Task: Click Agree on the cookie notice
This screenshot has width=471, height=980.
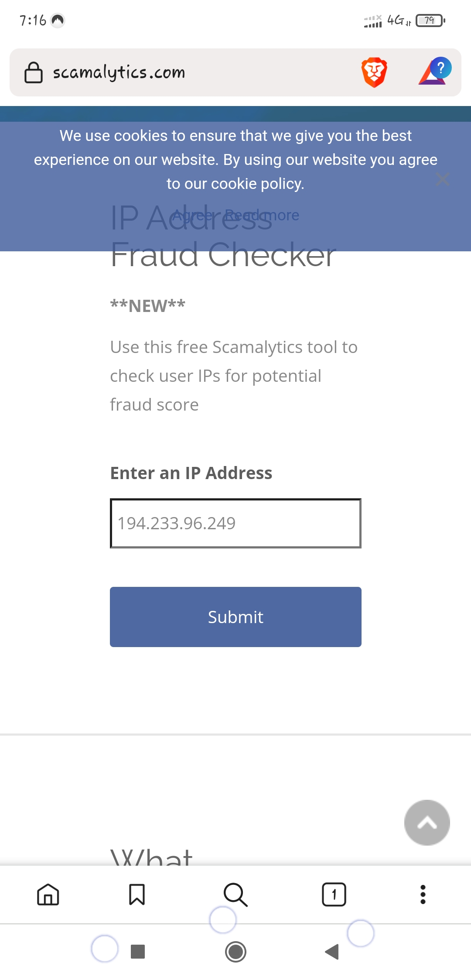Action: [193, 215]
